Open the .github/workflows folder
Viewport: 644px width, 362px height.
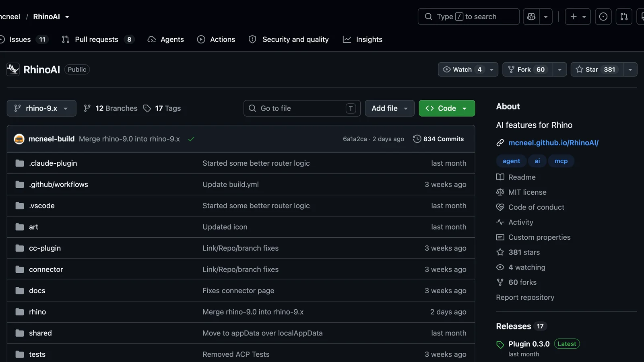[58, 185]
